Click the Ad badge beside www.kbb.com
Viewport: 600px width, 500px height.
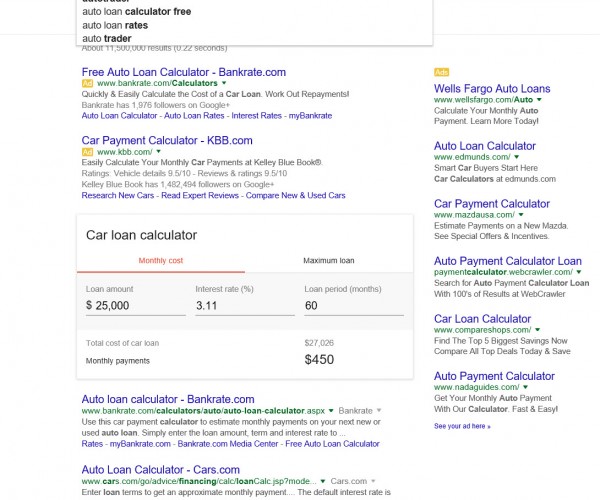tap(87, 152)
